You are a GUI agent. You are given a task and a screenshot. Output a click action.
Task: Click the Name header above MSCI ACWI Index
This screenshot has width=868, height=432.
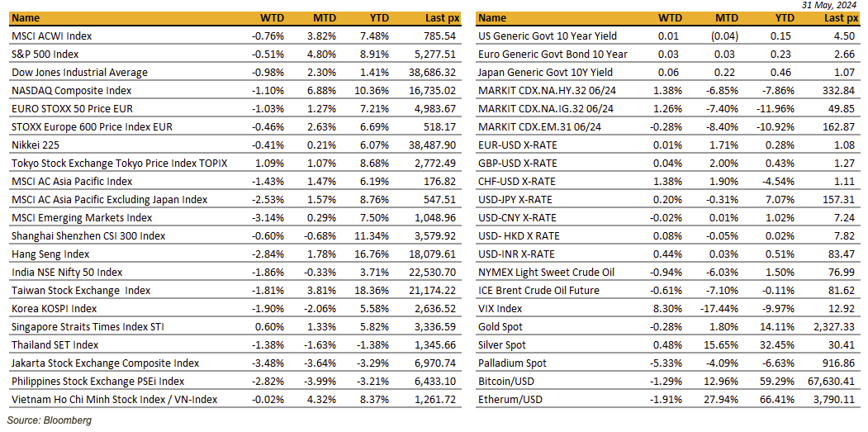(26, 18)
